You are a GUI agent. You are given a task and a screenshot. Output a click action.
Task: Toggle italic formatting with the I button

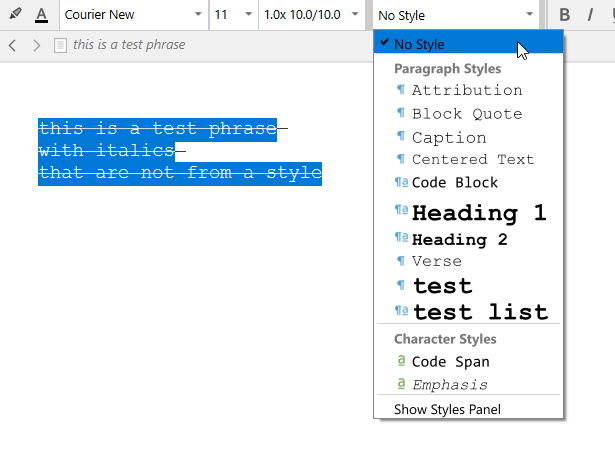(591, 15)
